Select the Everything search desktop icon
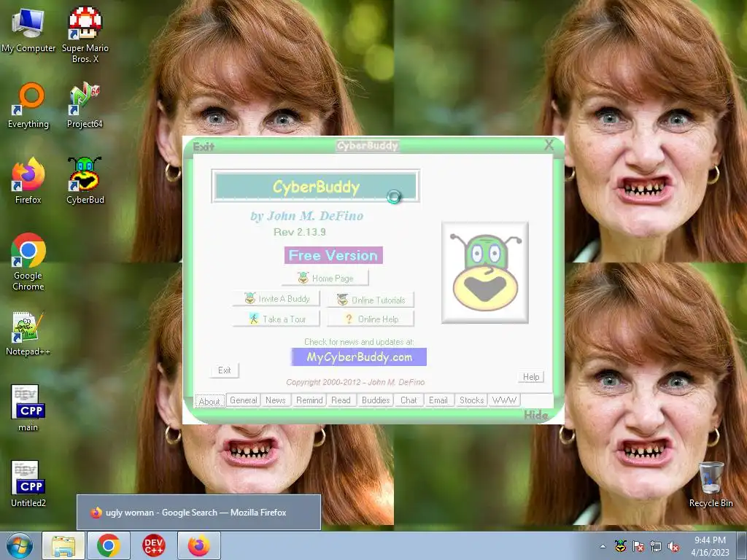747x560 pixels. click(x=28, y=106)
